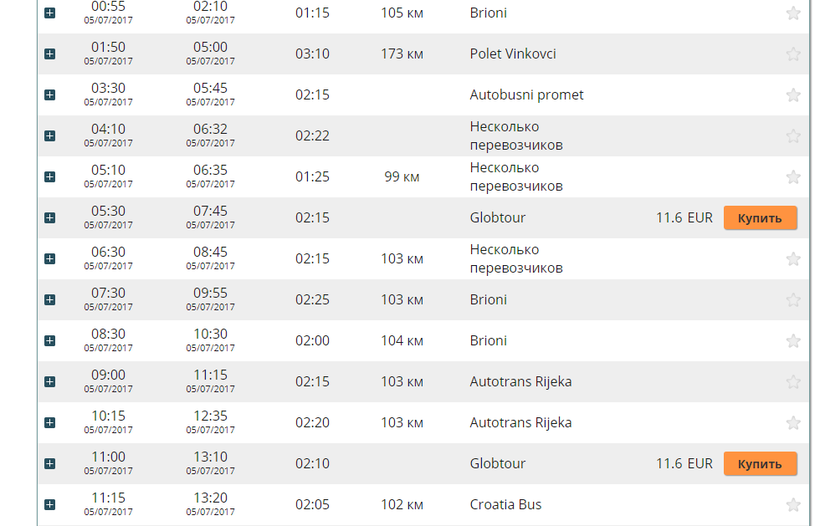This screenshot has width=820, height=526.
Task: Star the 00:55 Brioni departure as favorite
Action: (x=793, y=13)
